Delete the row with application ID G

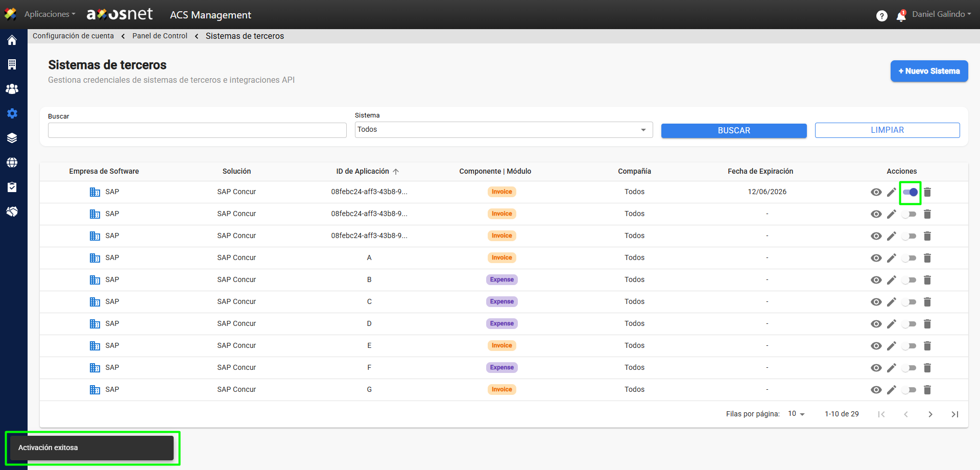[x=927, y=390]
